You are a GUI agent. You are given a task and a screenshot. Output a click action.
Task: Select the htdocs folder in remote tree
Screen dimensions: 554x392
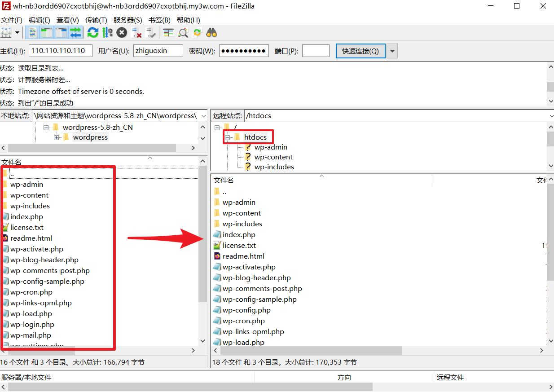pyautogui.click(x=255, y=137)
